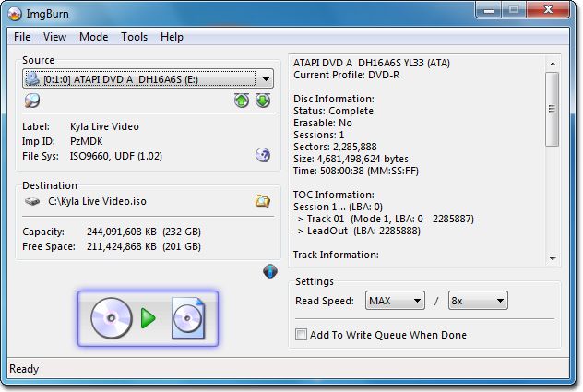Click the Track 01 TOC entry line

tap(384, 219)
